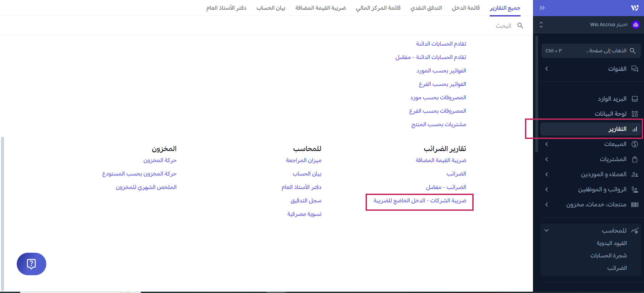Screen dimensions: 644x293
Task: Open ميزان المراجعة report link
Action: (304, 160)
